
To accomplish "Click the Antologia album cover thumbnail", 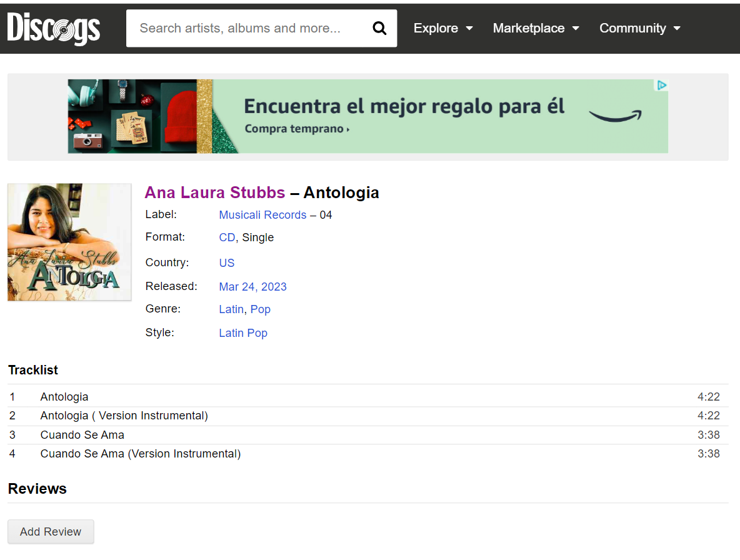I will tap(69, 242).
